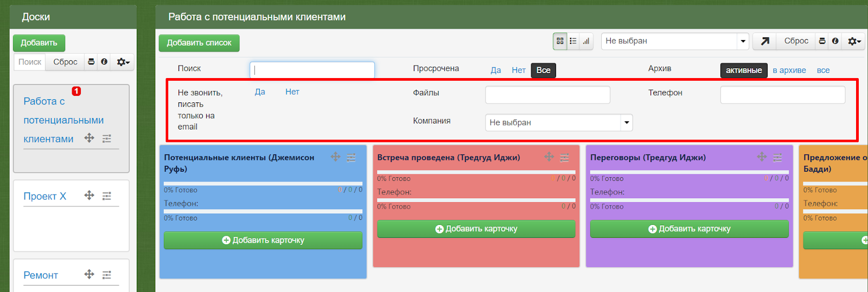
Task: Set Просрочена filter to Да
Action: tap(496, 70)
